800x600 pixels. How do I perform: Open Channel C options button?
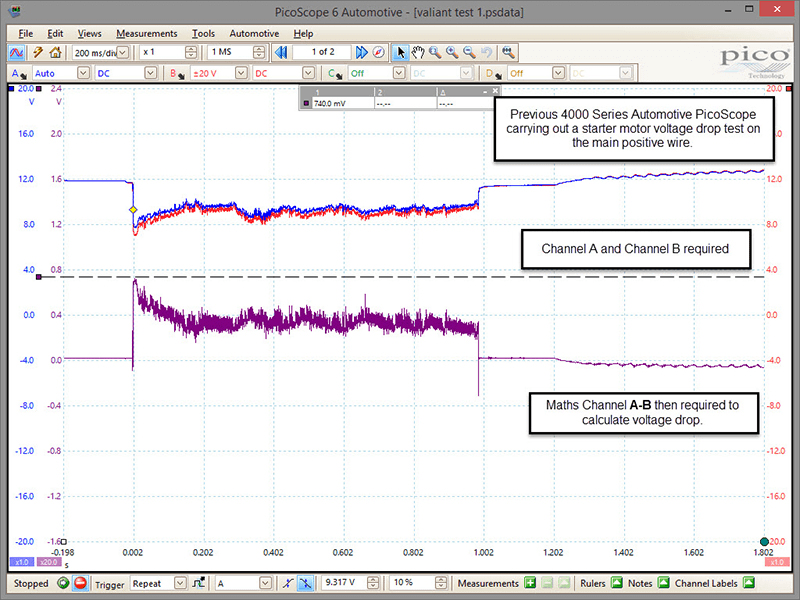pos(335,74)
